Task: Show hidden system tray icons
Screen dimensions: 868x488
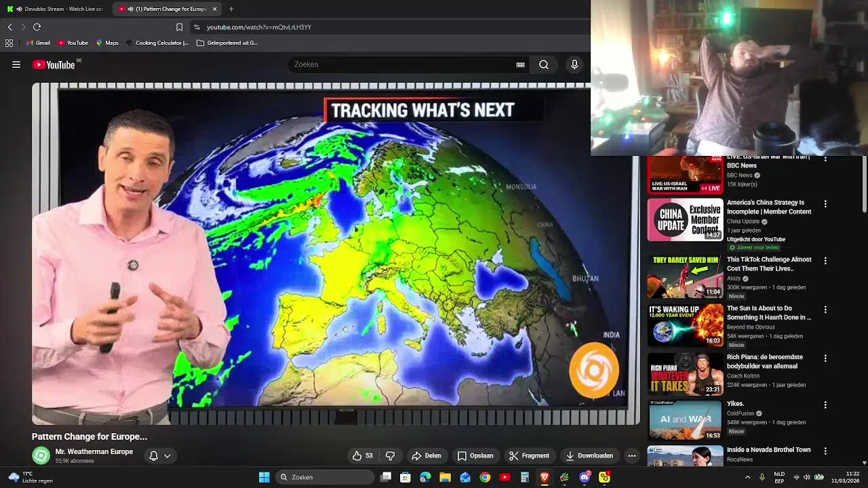Action: click(747, 477)
